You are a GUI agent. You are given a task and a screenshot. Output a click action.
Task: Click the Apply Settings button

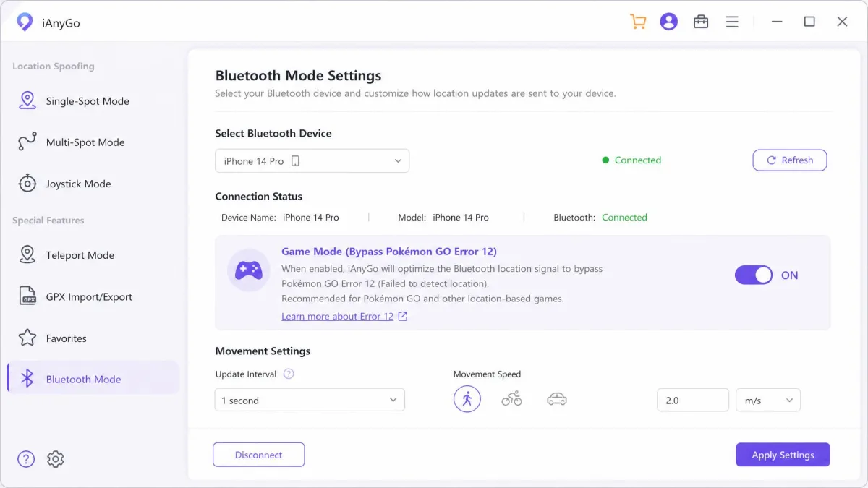[783, 455]
